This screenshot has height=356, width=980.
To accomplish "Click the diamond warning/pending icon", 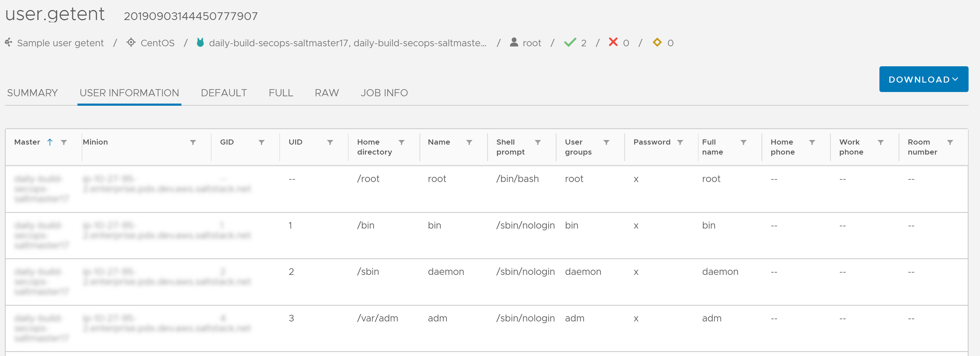I will [x=656, y=43].
